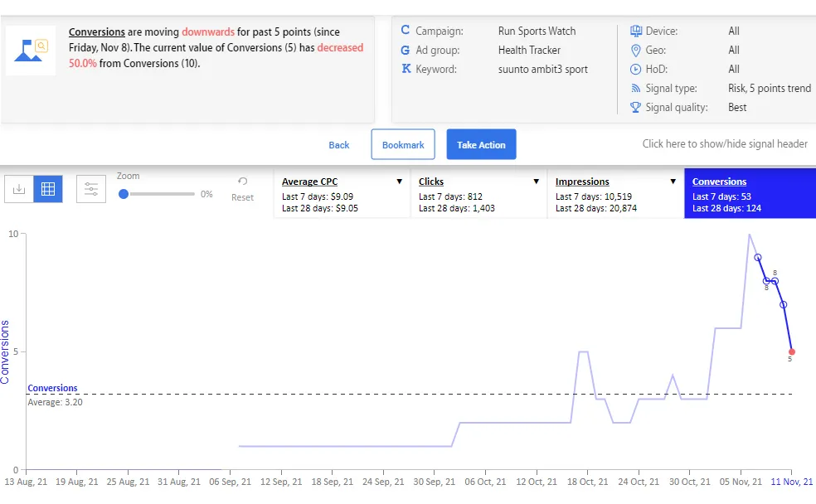
Task: Click the 'Risk, 5 points trend' value
Action: pos(770,89)
